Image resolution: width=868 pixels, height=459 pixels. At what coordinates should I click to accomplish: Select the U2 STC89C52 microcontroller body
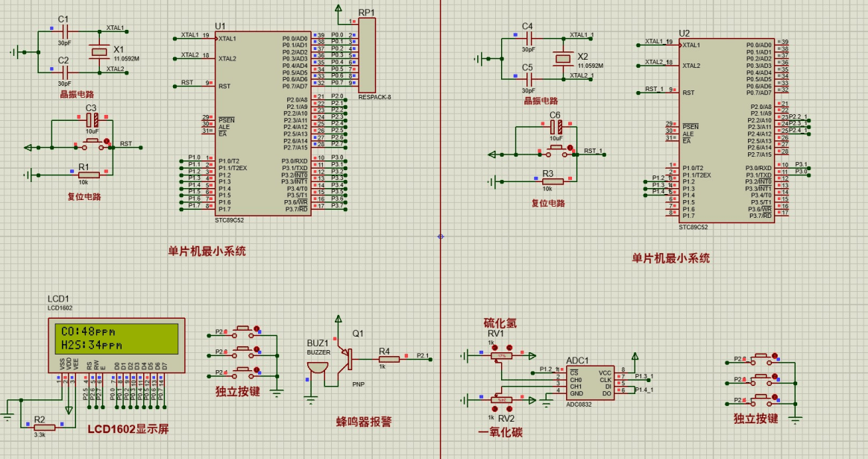[x=727, y=130]
